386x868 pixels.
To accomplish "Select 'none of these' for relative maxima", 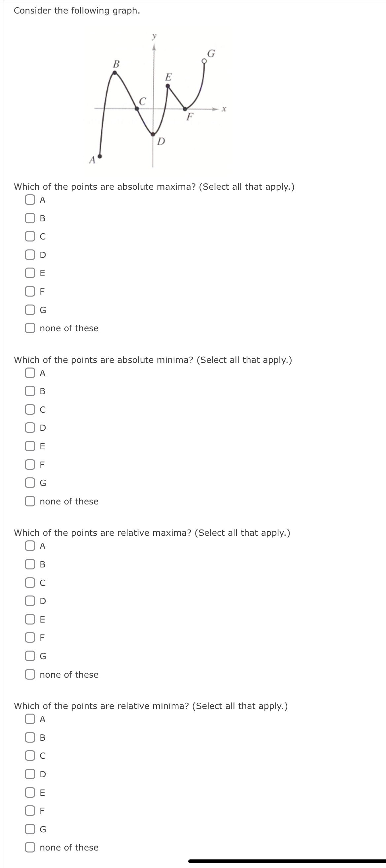I will 30,675.
